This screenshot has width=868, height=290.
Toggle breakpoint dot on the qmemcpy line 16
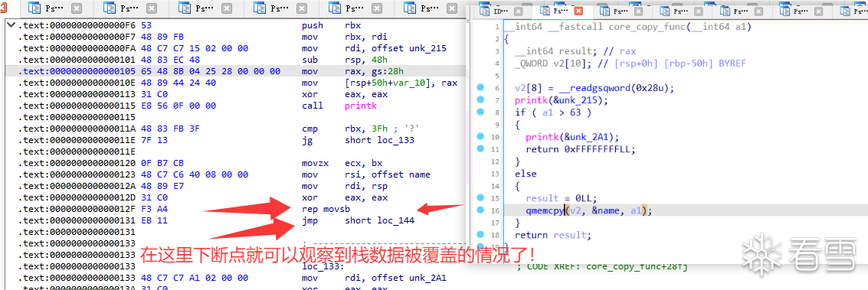[480, 210]
